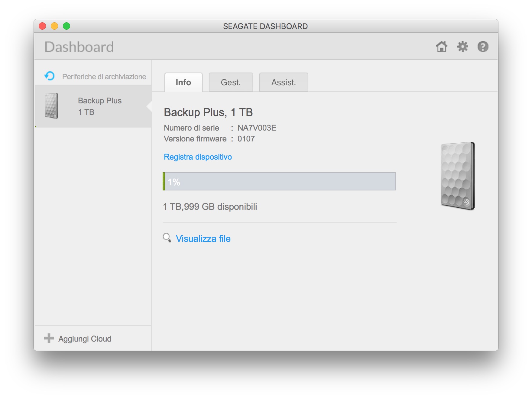
Task: Select Backup Plus 1 TB in sidebar
Action: [100, 106]
